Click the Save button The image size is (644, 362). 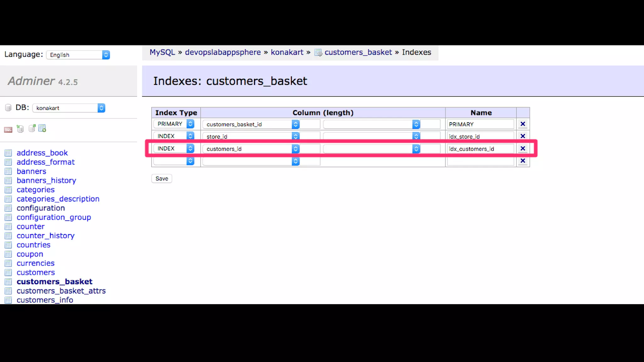162,178
